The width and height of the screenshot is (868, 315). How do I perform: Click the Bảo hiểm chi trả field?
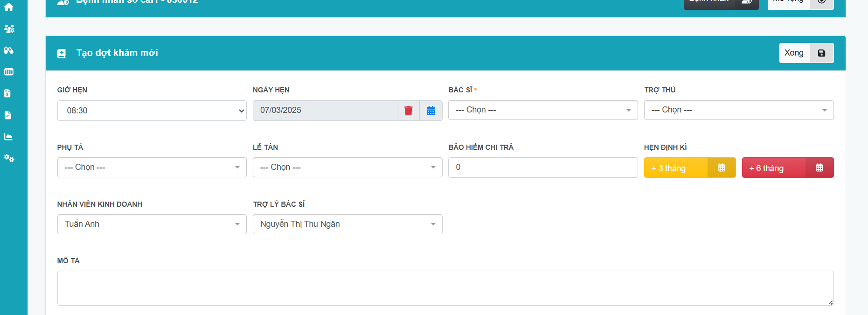click(x=542, y=168)
